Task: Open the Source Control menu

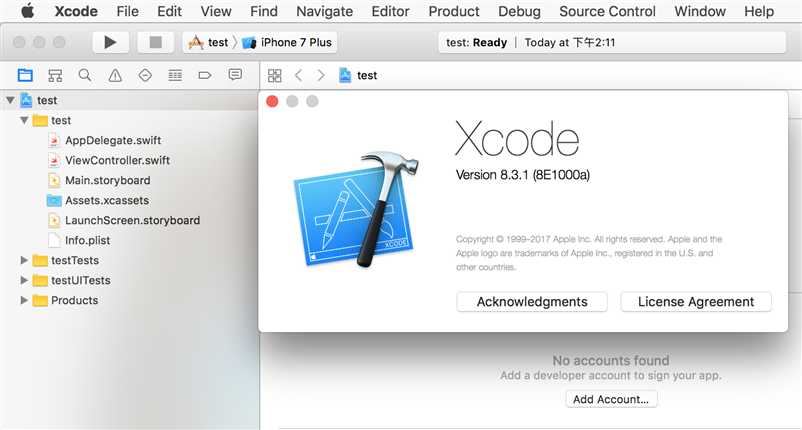Action: [x=607, y=11]
